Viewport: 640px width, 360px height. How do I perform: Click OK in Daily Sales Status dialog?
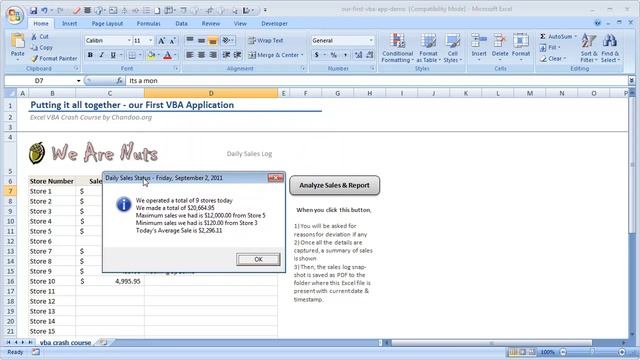pyautogui.click(x=258, y=259)
